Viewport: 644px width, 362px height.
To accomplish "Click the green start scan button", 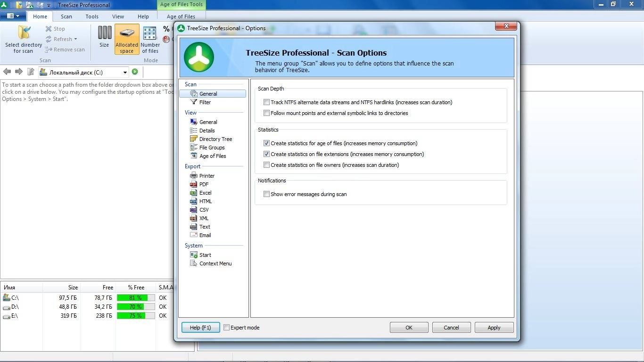I will pos(135,72).
